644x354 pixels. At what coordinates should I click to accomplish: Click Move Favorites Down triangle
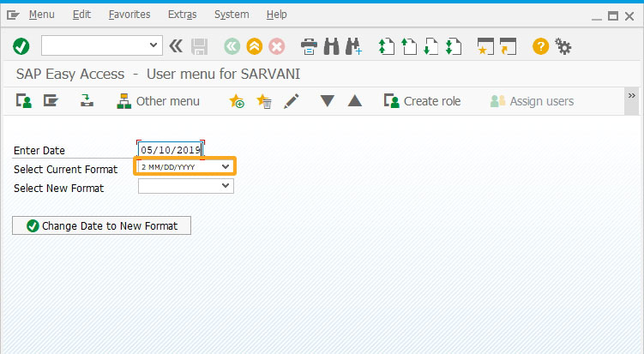click(328, 100)
